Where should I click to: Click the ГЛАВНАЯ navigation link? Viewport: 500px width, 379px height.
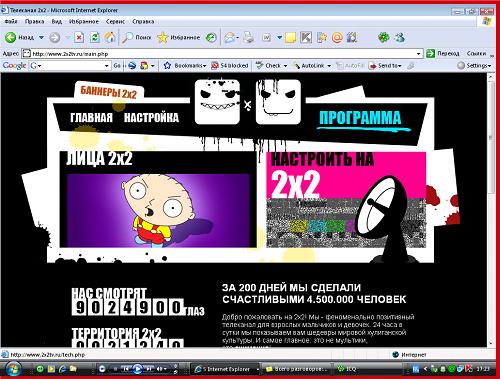(x=91, y=117)
